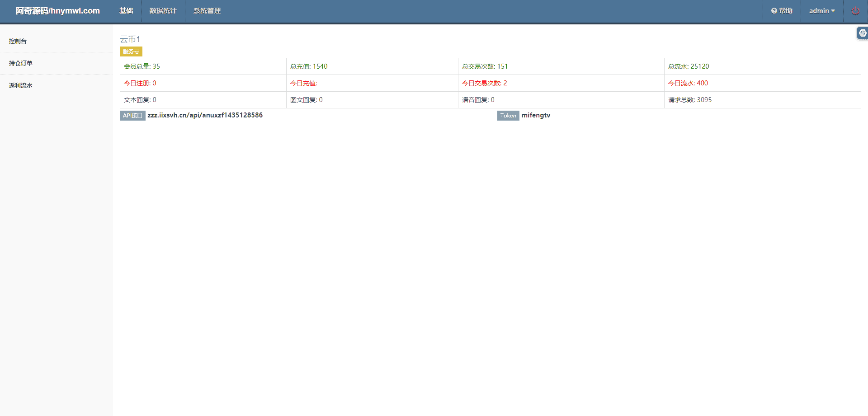Click the 今日流水 400 cell
This screenshot has width=868, height=416.
tap(688, 83)
